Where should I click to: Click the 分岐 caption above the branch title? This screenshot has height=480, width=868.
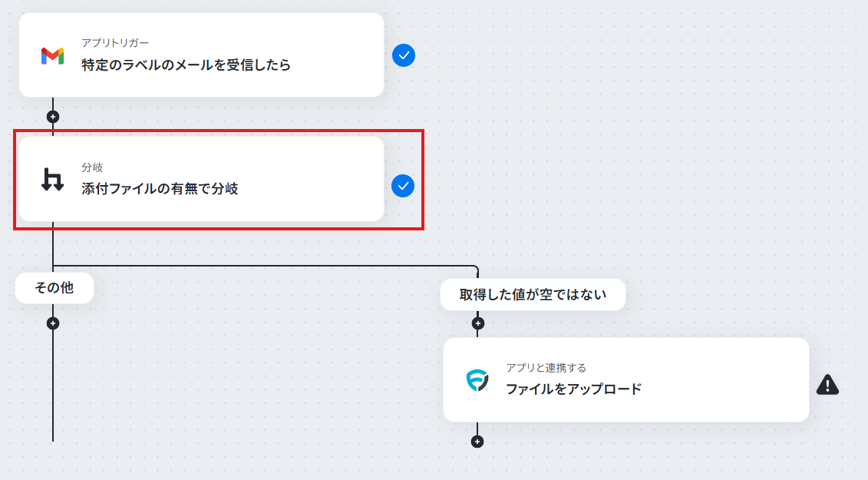point(92,167)
